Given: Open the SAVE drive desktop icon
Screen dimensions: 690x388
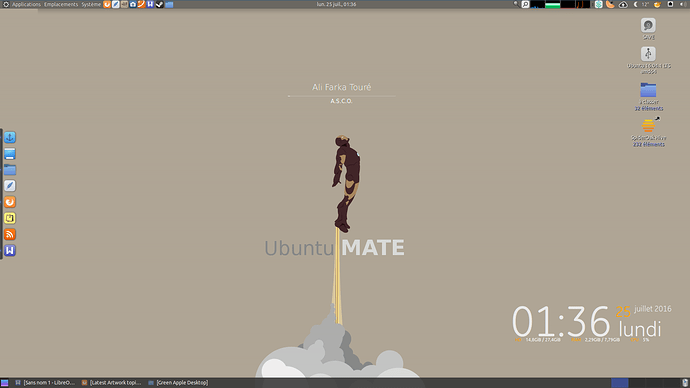Looking at the screenshot, I should [x=648, y=26].
